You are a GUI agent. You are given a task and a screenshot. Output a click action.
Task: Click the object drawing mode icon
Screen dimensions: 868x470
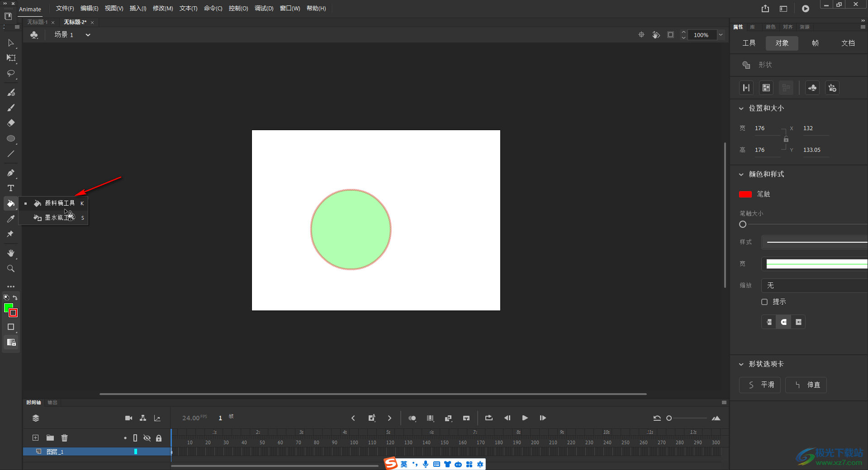pos(11,327)
